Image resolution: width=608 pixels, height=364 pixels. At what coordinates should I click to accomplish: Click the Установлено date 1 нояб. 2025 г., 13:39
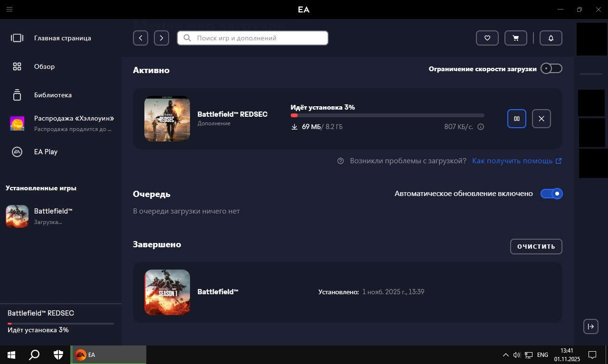393,292
